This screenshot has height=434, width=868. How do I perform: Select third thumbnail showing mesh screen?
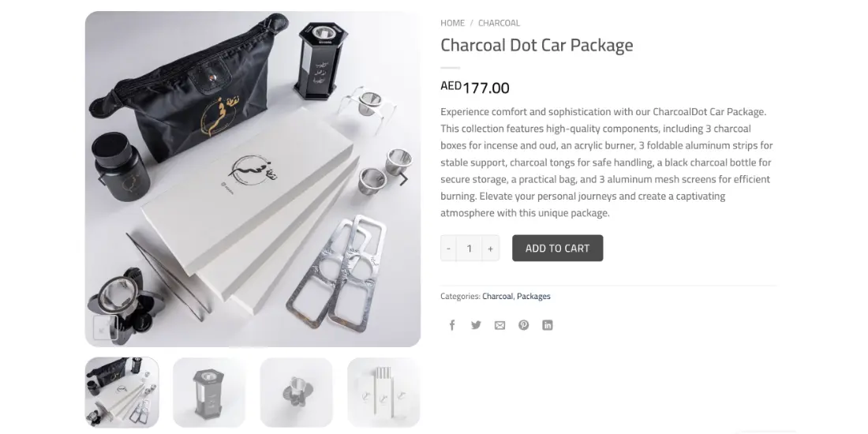pyautogui.click(x=296, y=392)
